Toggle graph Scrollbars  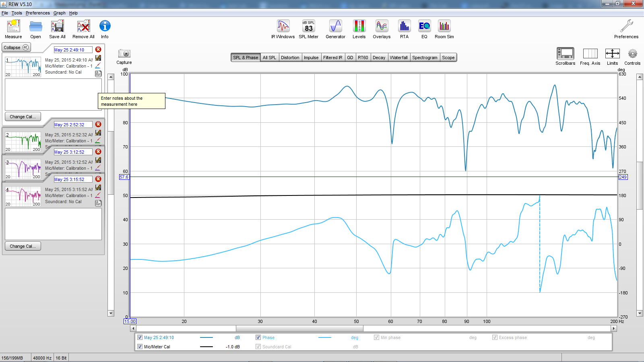coord(565,56)
